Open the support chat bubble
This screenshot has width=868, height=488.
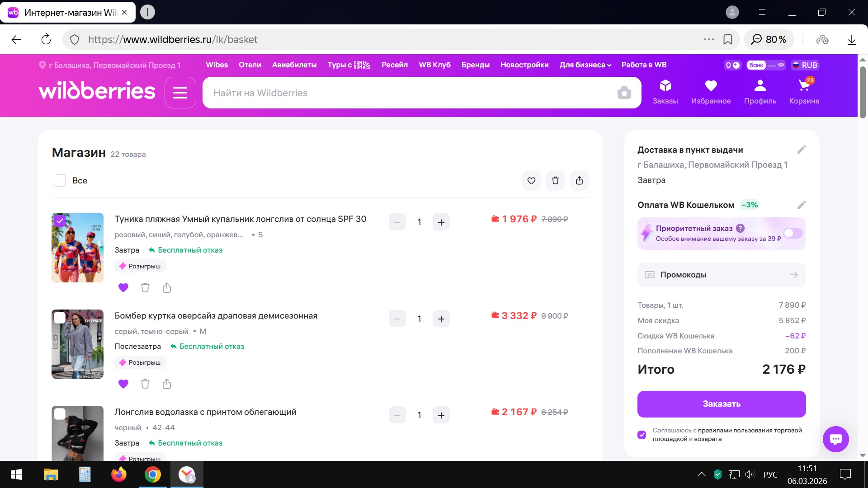coord(835,439)
